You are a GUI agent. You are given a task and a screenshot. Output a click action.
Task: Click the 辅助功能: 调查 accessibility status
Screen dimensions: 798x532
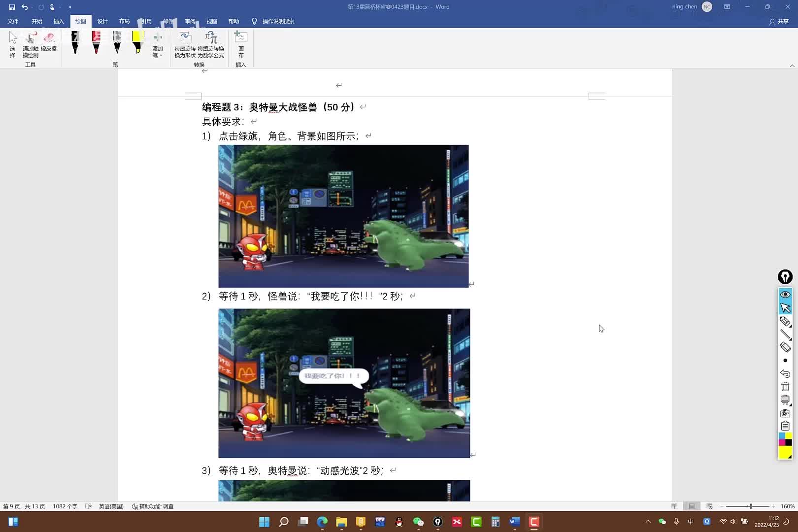coord(153,506)
